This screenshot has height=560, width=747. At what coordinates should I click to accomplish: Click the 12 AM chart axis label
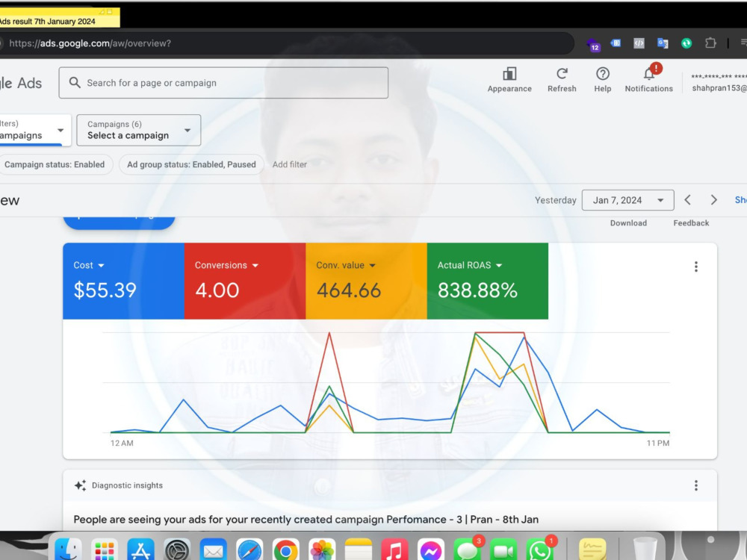coord(122,443)
